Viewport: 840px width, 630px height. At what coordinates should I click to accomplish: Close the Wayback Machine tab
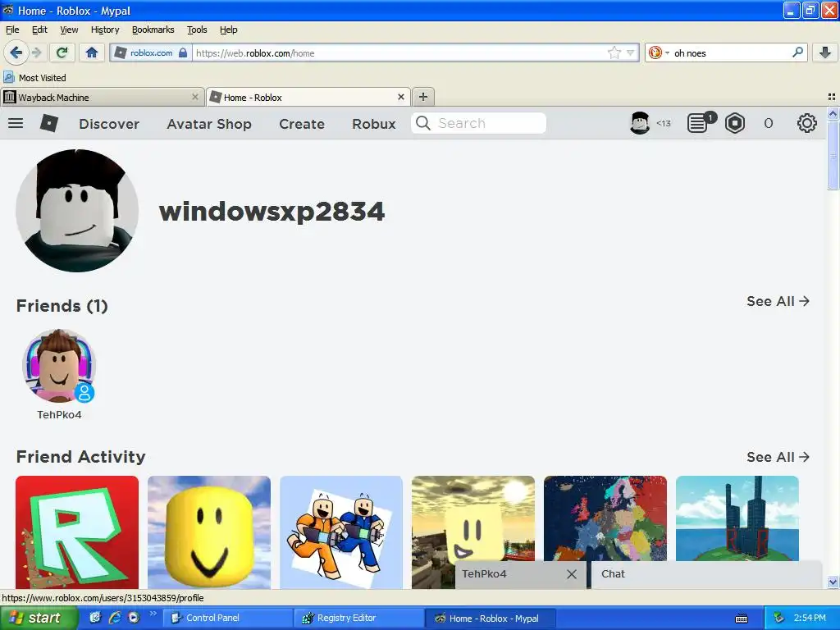pos(195,97)
